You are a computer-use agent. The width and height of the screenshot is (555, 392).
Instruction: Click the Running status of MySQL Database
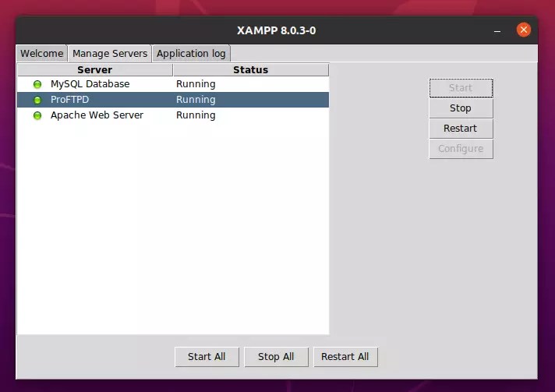pos(196,84)
